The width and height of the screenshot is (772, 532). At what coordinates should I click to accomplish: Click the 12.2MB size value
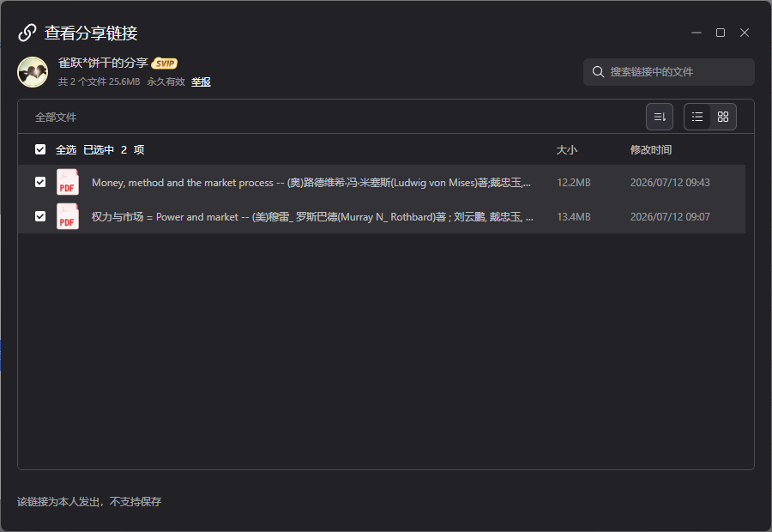pos(574,182)
